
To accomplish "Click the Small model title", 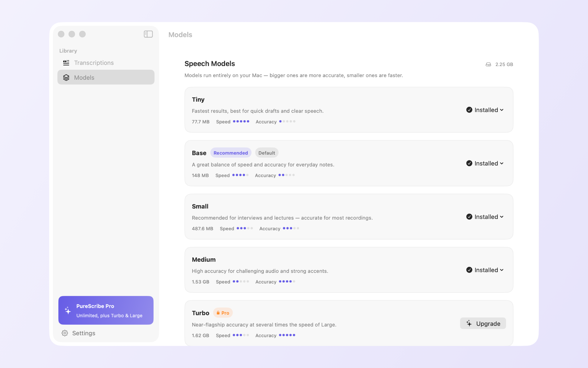I will 200,206.
